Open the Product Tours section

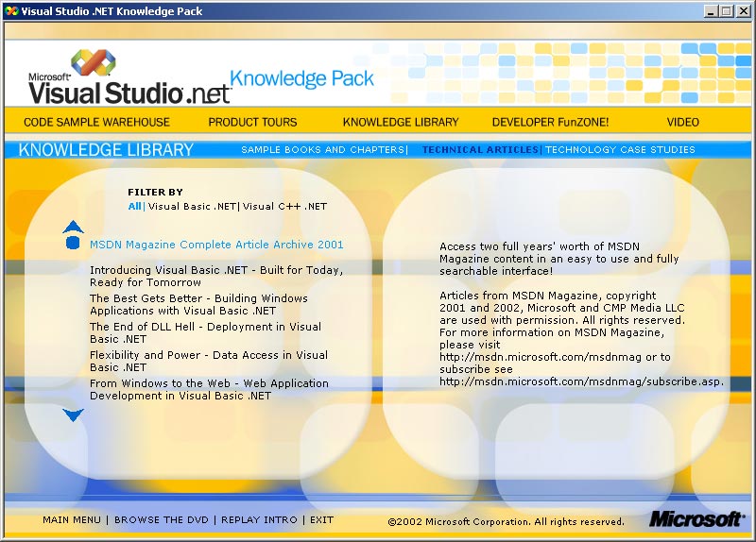pyautogui.click(x=252, y=123)
